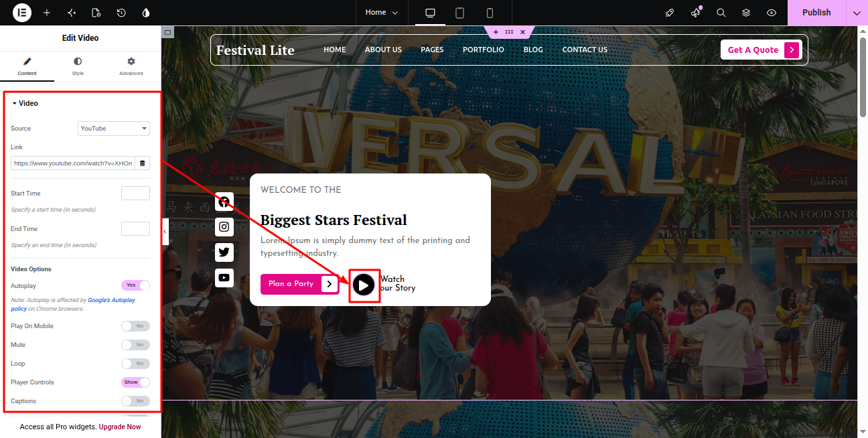Screen dimensions: 868x438
Task: Open the Home page selector dropdown
Action: [x=382, y=13]
